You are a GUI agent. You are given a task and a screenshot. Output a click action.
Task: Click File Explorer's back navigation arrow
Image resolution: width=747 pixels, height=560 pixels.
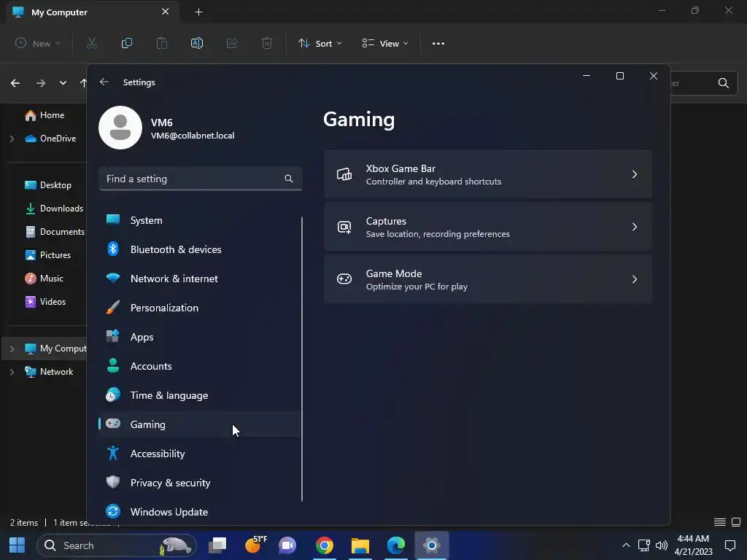(15, 83)
